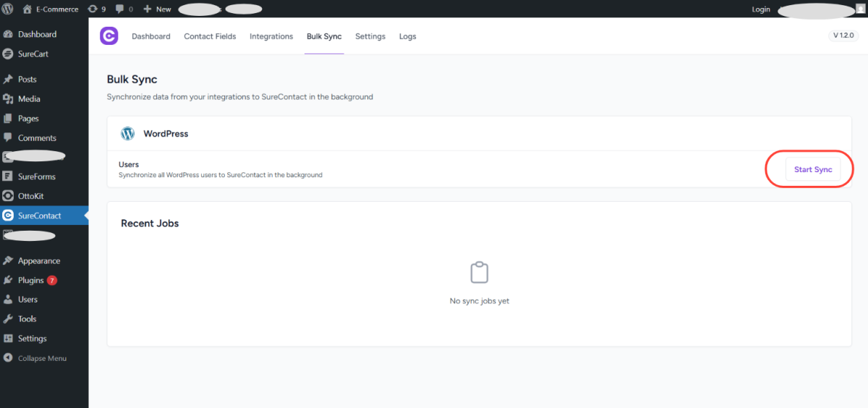
Task: Click the Login link in admin bar
Action: pyautogui.click(x=761, y=9)
